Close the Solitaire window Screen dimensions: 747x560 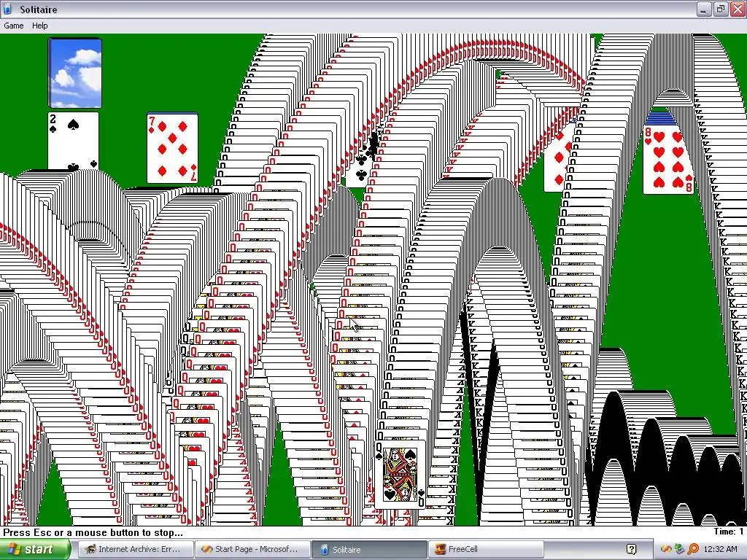pos(737,9)
